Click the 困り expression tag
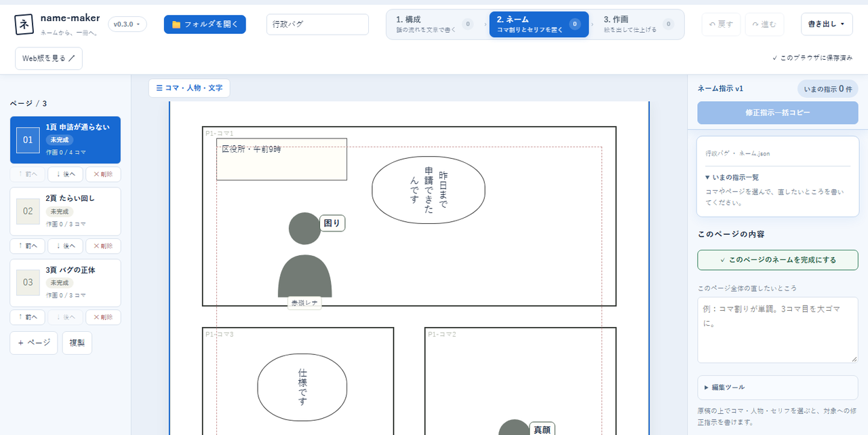 coord(332,223)
